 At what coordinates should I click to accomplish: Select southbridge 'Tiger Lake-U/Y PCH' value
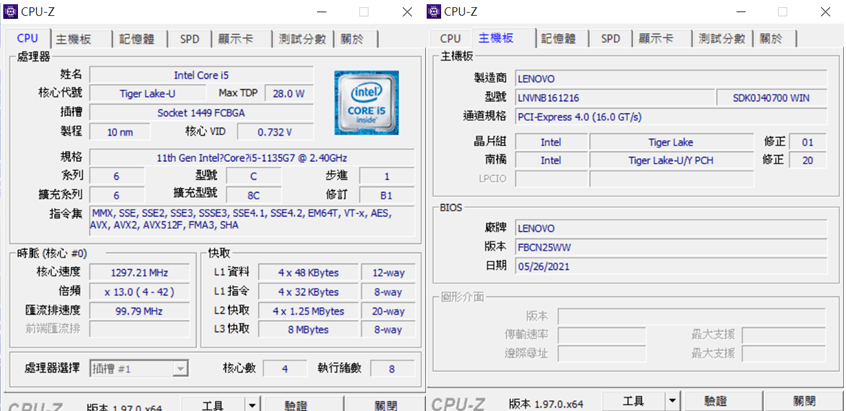pyautogui.click(x=671, y=160)
